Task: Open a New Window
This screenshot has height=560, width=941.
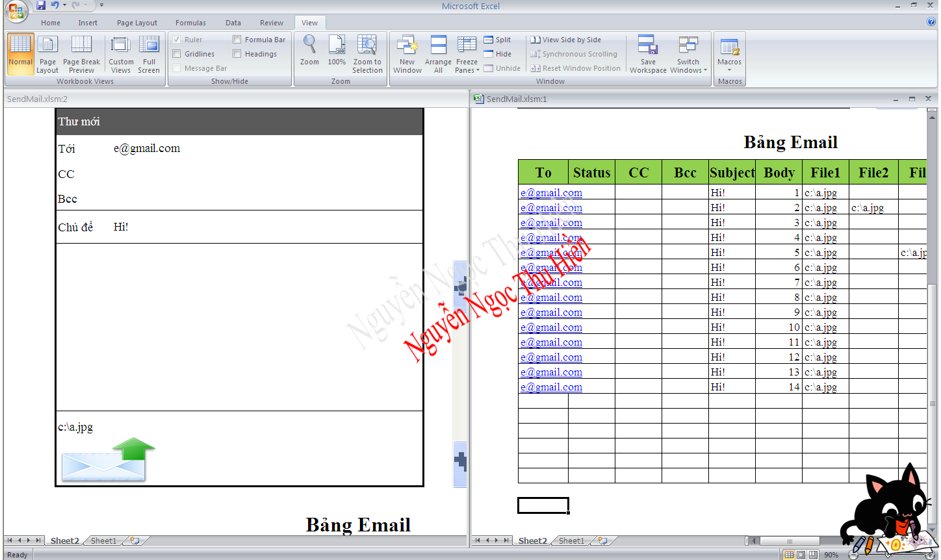Action: click(407, 54)
